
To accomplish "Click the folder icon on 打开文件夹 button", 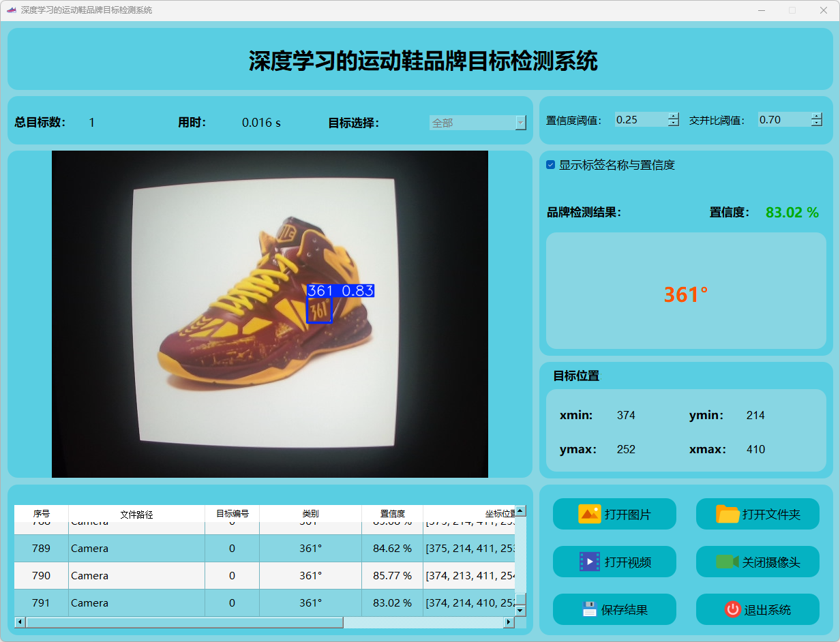I will click(x=727, y=514).
